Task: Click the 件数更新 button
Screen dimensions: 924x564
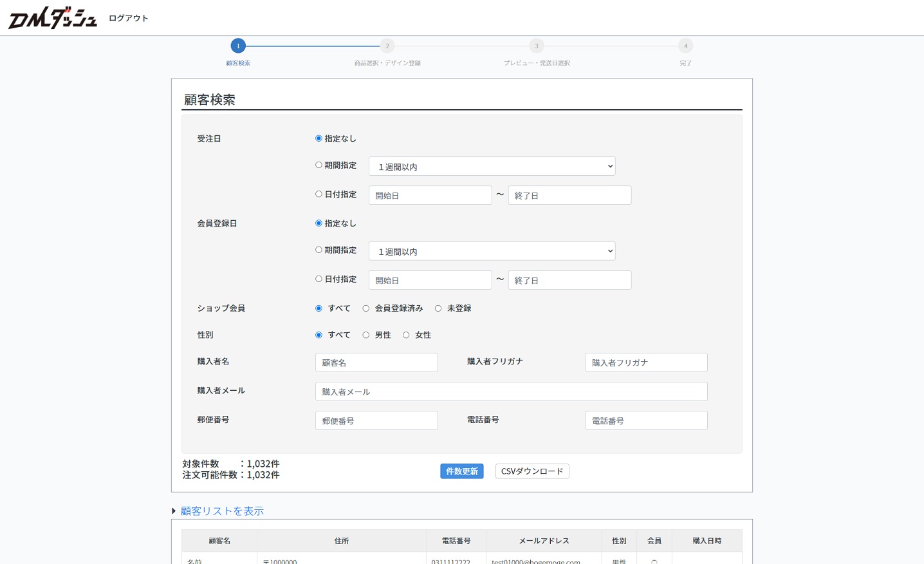Action: pyautogui.click(x=462, y=471)
